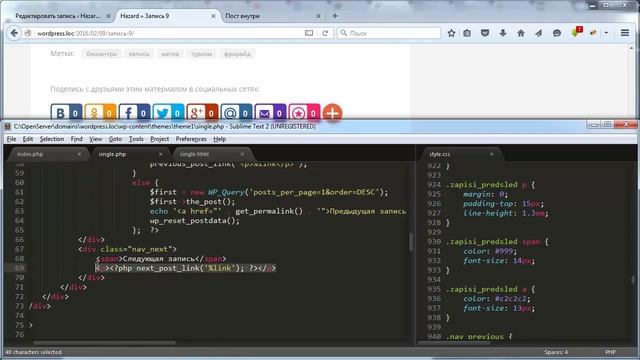Share via the purple email envelope button
The width and height of the screenshot is (640, 360).
point(270,112)
